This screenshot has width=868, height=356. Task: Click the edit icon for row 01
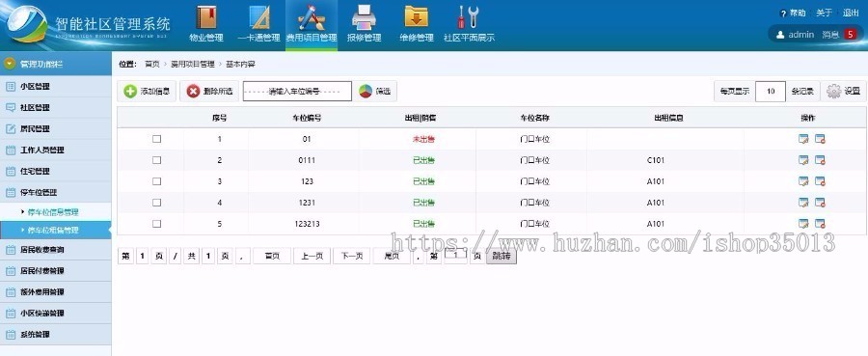803,139
